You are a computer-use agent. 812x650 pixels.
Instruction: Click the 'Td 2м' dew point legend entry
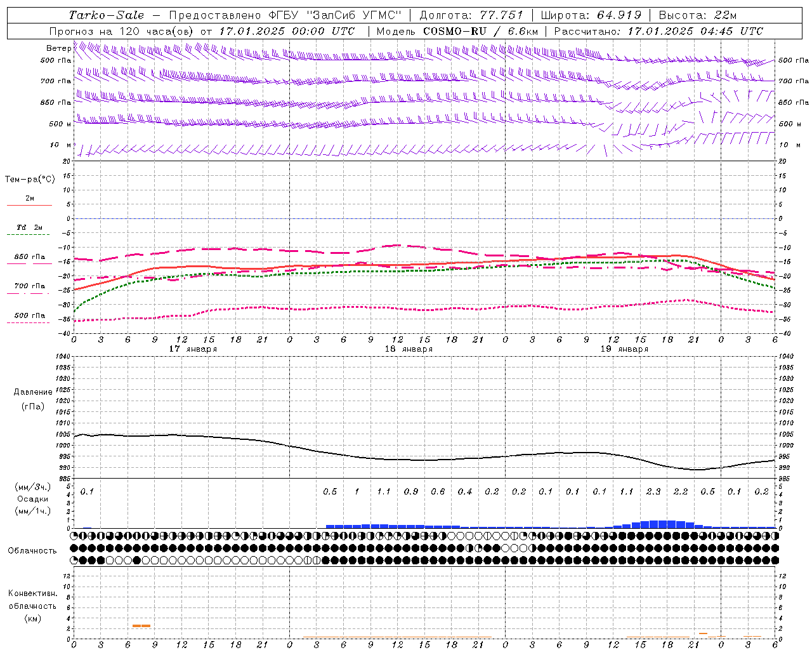(x=30, y=227)
